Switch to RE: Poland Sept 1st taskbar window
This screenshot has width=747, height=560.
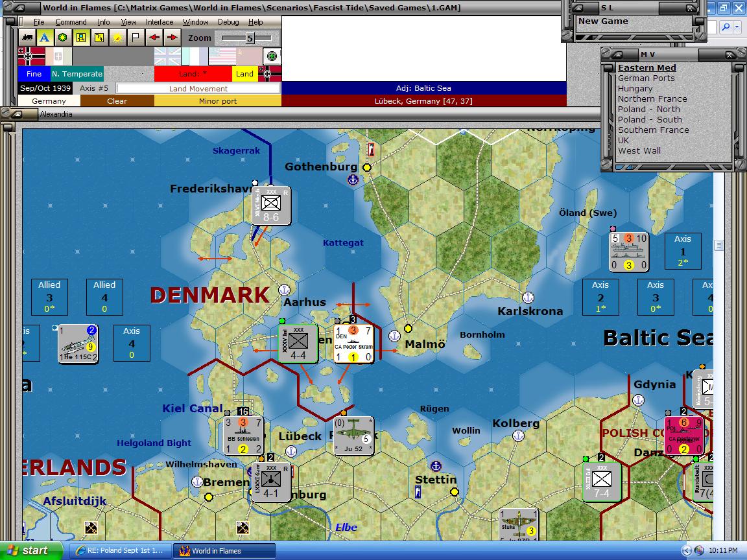tap(120, 550)
